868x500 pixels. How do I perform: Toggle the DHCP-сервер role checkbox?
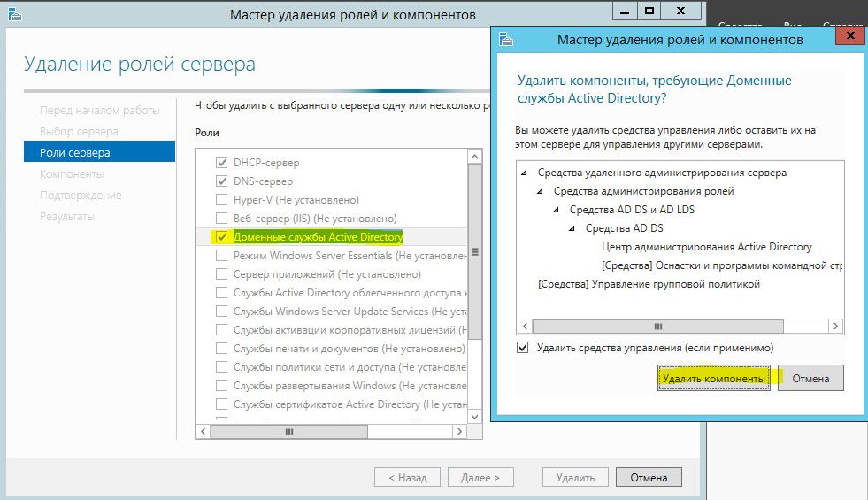221,162
